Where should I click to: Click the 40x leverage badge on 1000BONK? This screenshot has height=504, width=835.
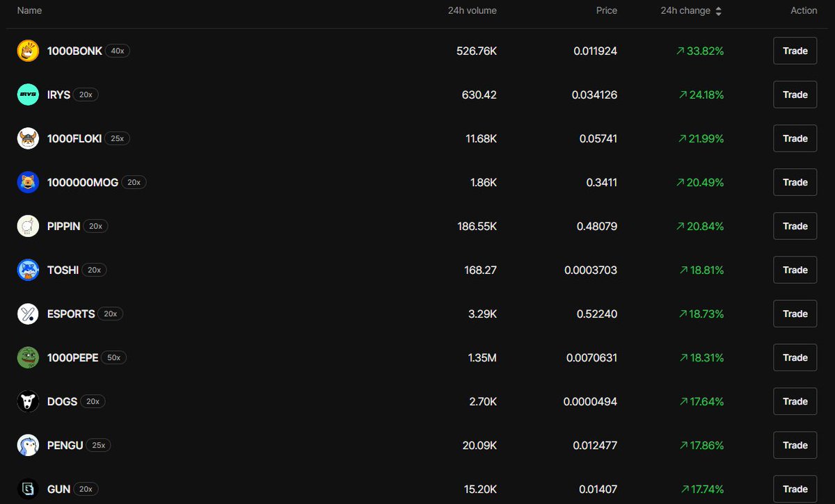pos(118,51)
